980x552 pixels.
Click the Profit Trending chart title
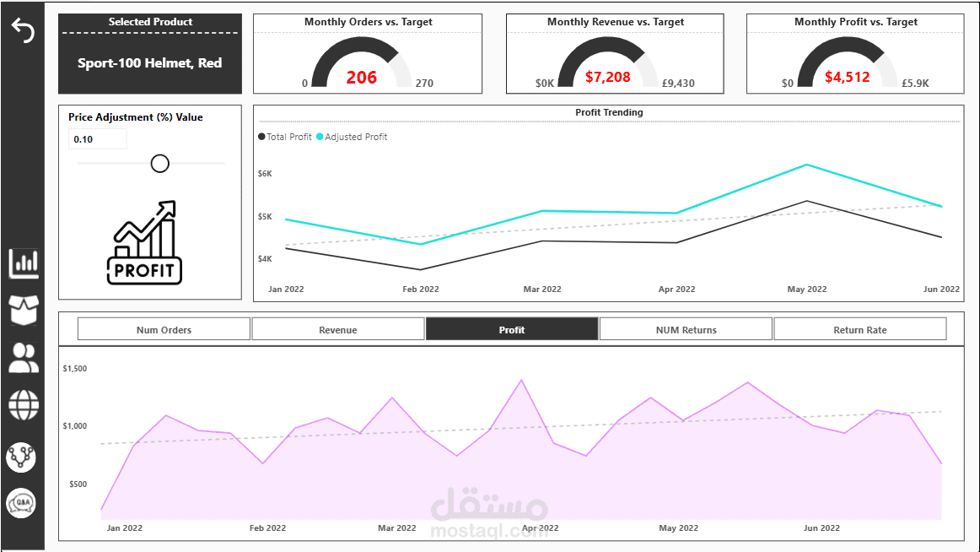click(x=610, y=112)
